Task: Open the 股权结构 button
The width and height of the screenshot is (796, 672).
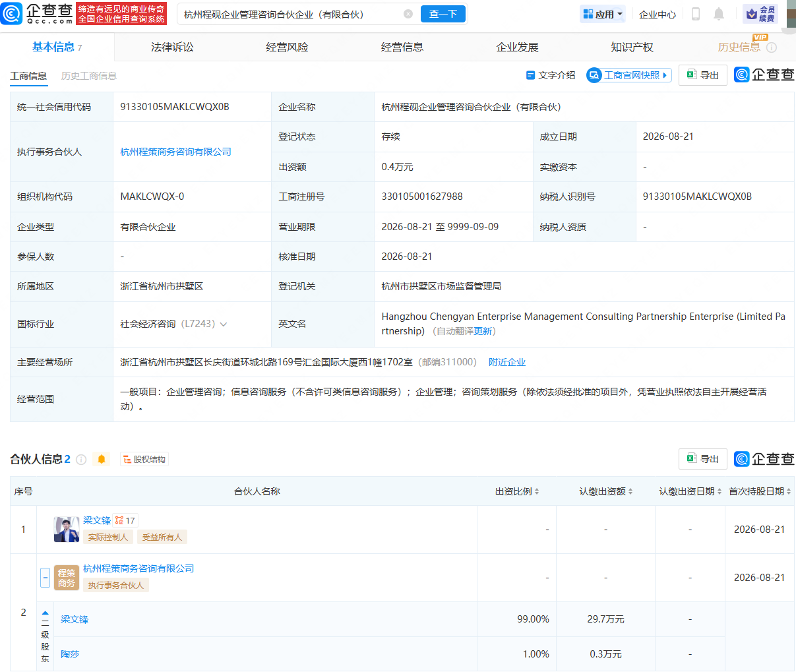Action: (144, 459)
